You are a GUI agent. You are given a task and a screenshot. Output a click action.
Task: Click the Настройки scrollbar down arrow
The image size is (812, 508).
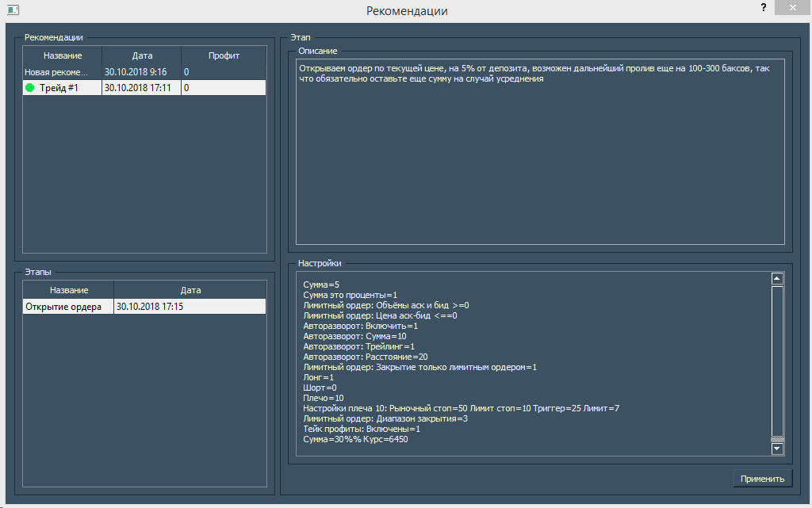(777, 449)
